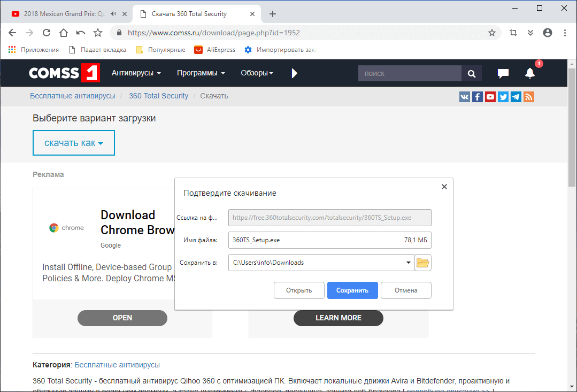Switch to 2018 Mexican Grand Prix tab
The width and height of the screenshot is (577, 392).
pos(64,13)
